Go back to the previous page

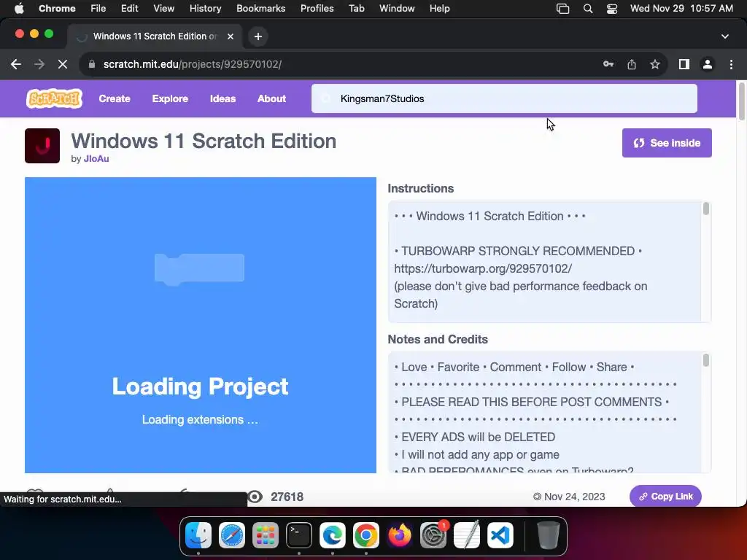pyautogui.click(x=16, y=64)
